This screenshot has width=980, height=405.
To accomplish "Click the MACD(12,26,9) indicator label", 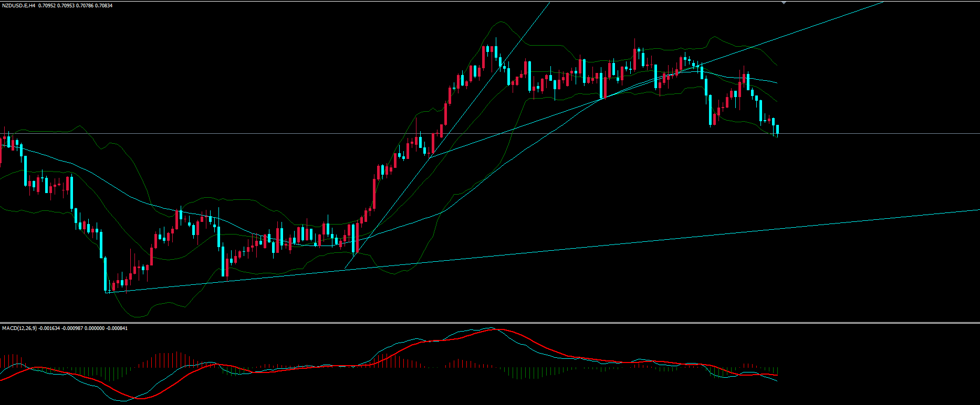I will pos(20,328).
